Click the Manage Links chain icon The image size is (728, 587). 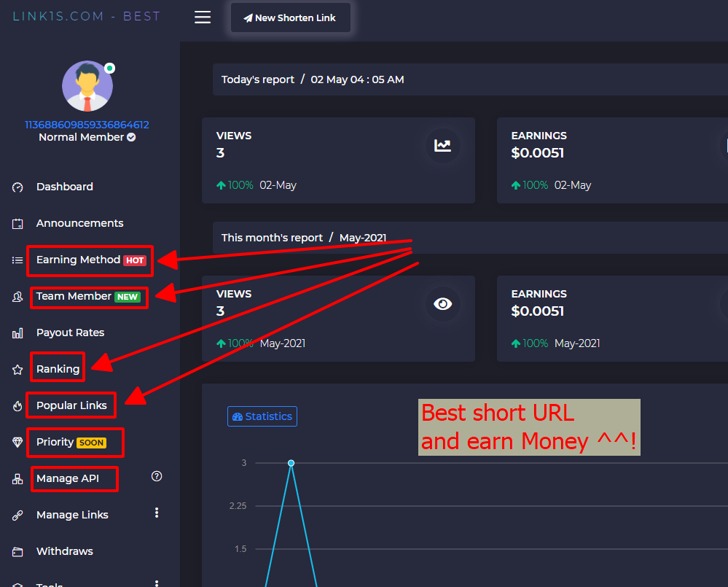(17, 516)
